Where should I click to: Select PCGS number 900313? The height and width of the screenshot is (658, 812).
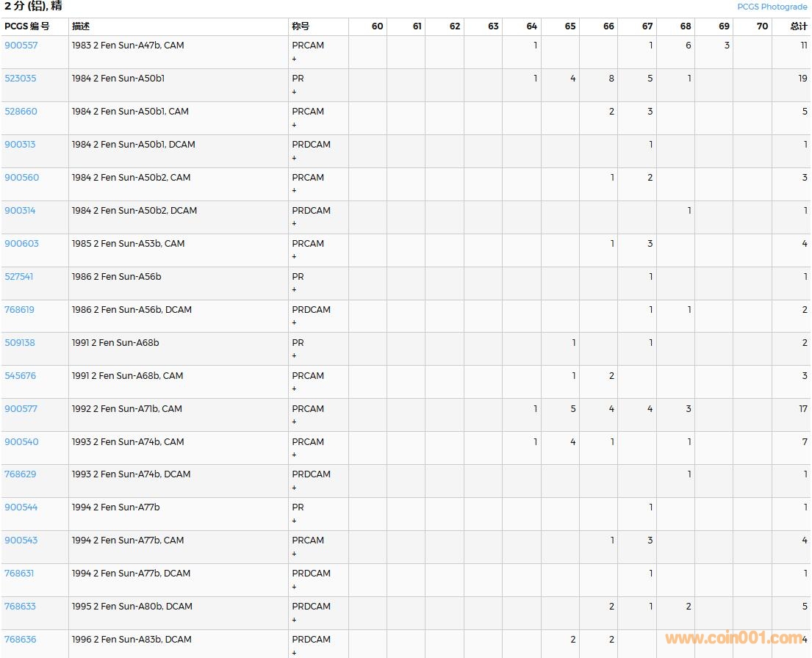(x=20, y=145)
